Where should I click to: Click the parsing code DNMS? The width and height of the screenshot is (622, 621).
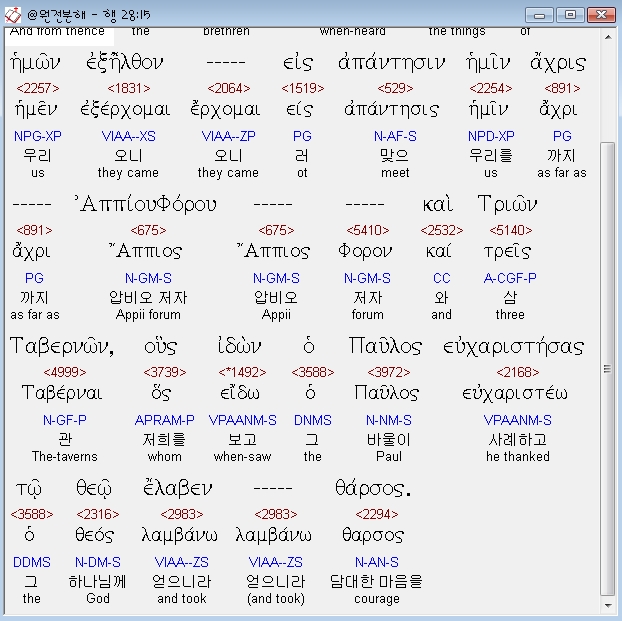[x=313, y=420]
